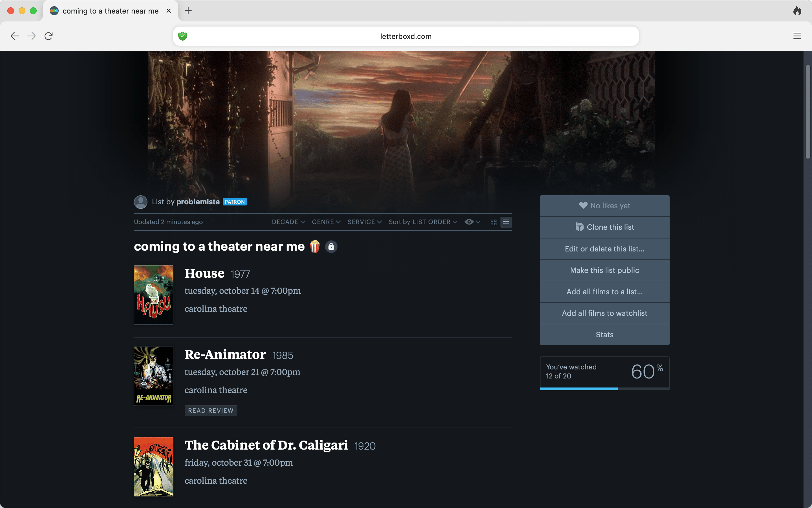This screenshot has width=812, height=508.
Task: Reload the Letterboxd page
Action: coord(49,36)
